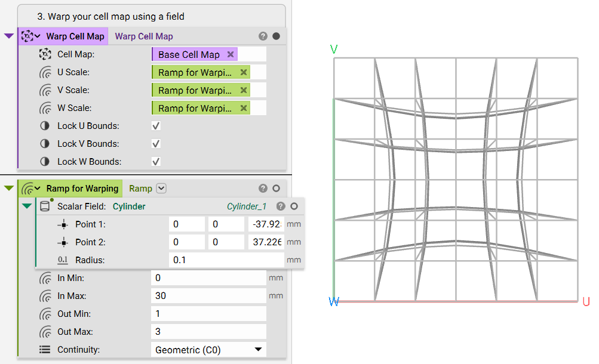
Task: Uncheck Lock V Bounds checkbox
Action: [156, 144]
